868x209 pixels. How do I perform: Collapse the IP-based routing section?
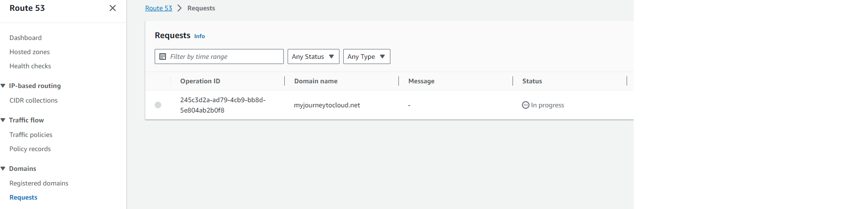[x=3, y=86]
